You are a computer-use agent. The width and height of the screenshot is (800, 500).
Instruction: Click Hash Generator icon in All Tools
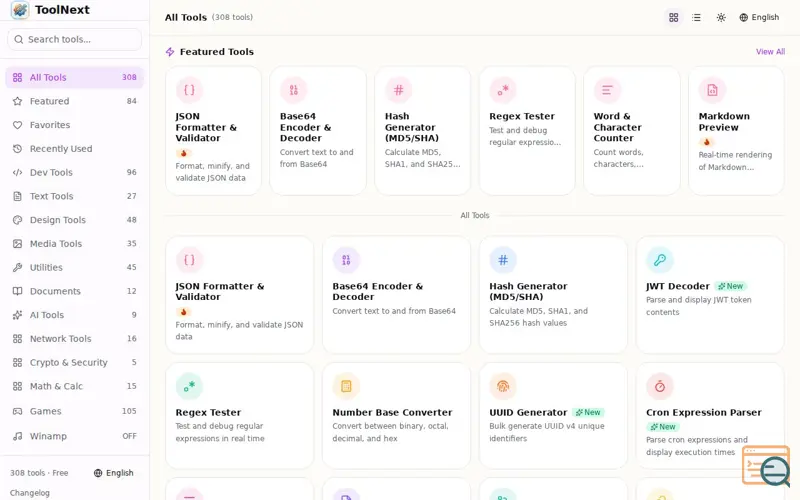click(x=503, y=260)
